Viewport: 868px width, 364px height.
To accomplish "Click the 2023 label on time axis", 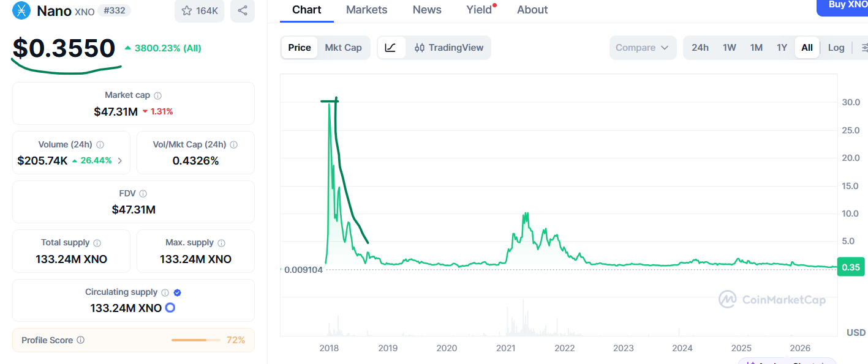I will (x=624, y=348).
